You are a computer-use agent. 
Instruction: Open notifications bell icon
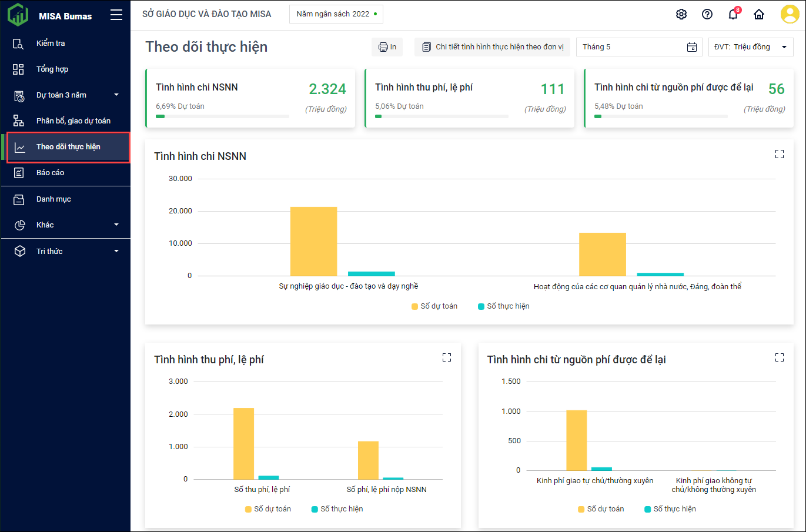click(733, 14)
